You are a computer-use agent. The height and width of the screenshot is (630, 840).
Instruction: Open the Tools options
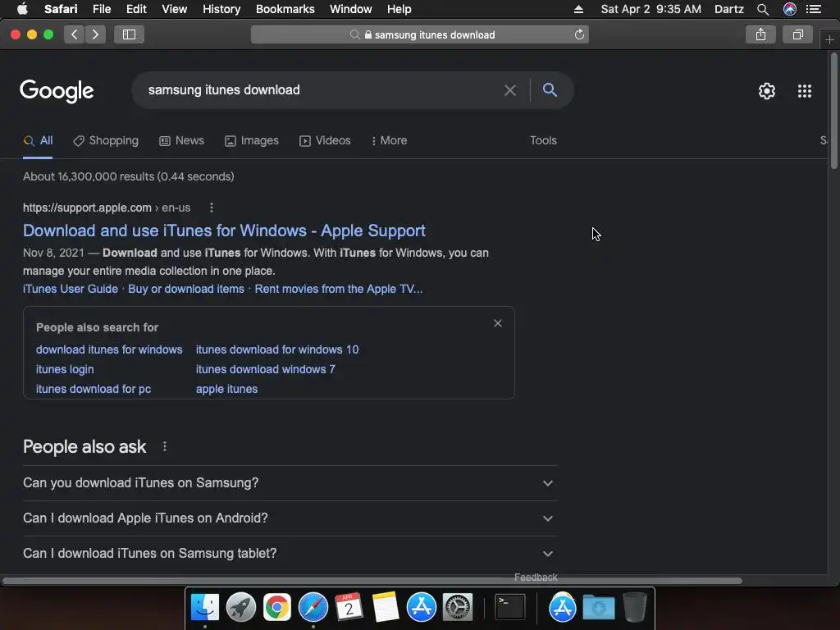tap(543, 140)
